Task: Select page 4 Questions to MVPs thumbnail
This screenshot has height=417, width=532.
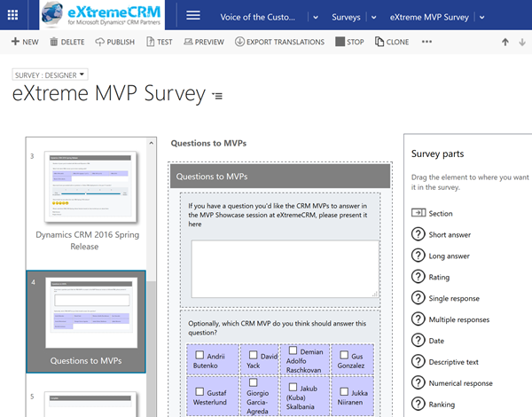Action: 91,312
